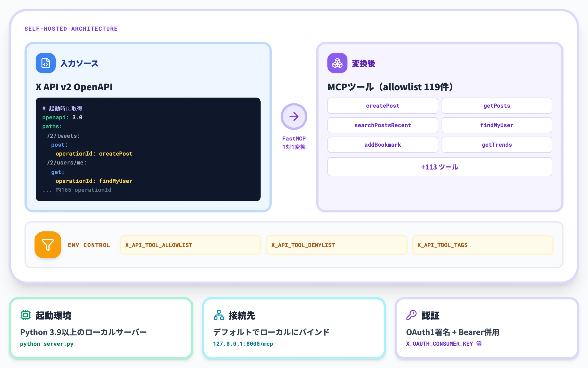Click the purple key icon beside 認証

411,315
